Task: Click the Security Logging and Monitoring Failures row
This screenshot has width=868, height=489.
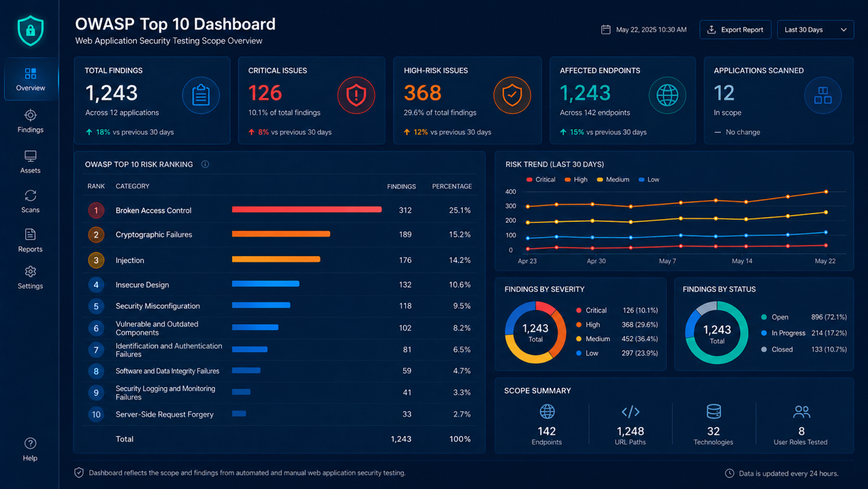Action: tap(279, 392)
